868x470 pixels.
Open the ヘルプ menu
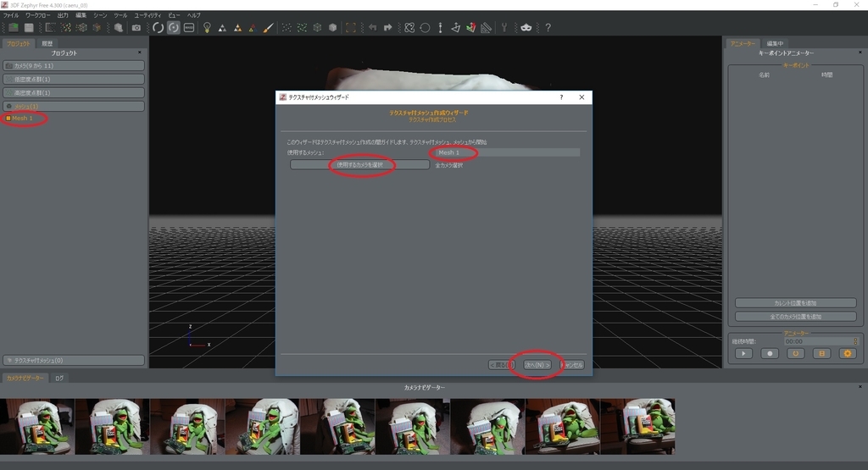[x=194, y=15]
